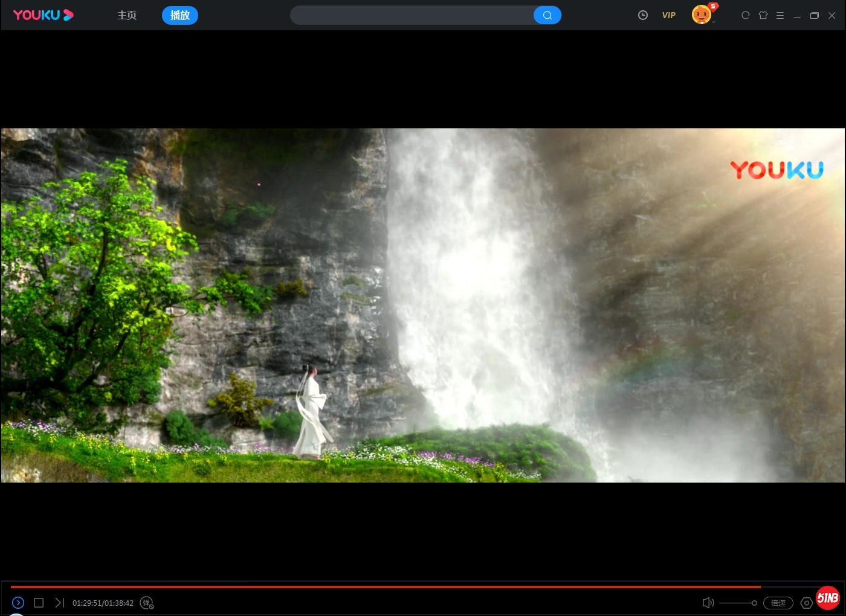Open the VIP membership link
846x616 pixels.
tap(669, 15)
